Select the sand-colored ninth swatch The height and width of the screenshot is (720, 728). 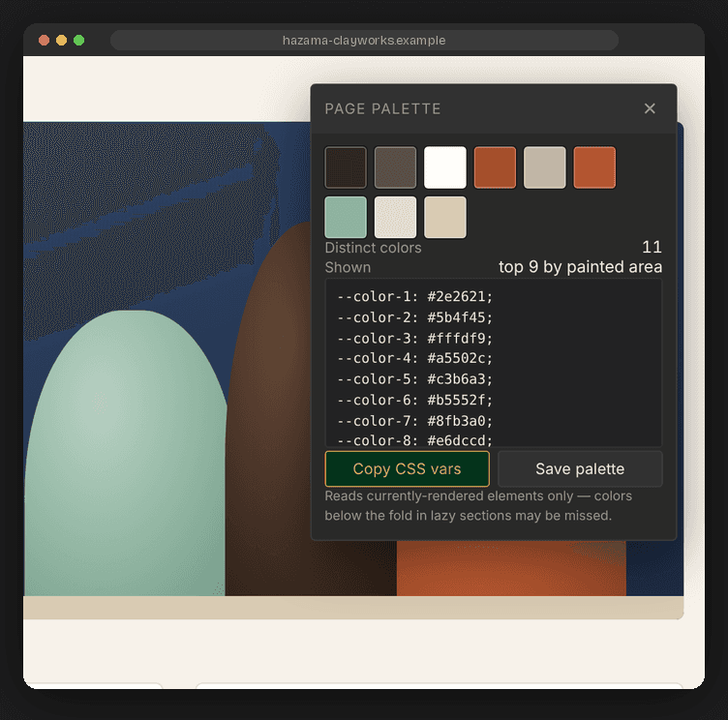tap(444, 217)
